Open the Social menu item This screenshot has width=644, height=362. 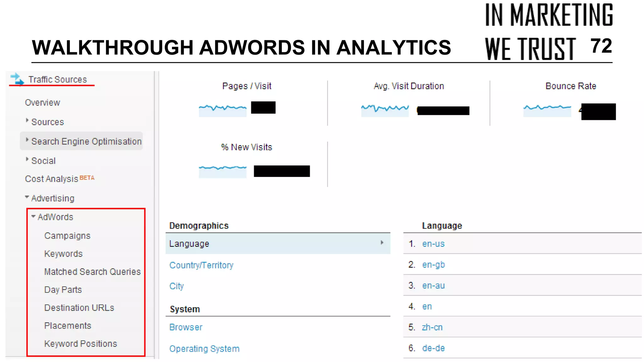click(43, 161)
